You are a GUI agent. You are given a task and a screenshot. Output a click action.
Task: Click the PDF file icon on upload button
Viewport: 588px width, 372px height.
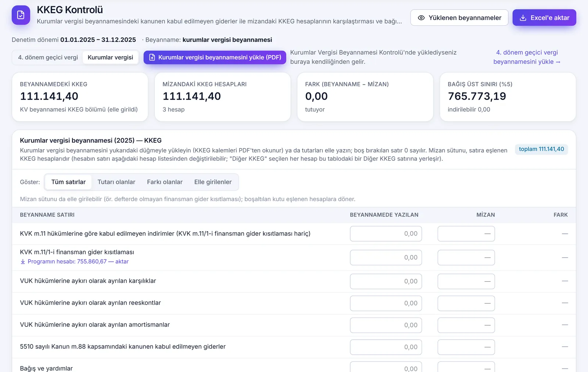152,57
